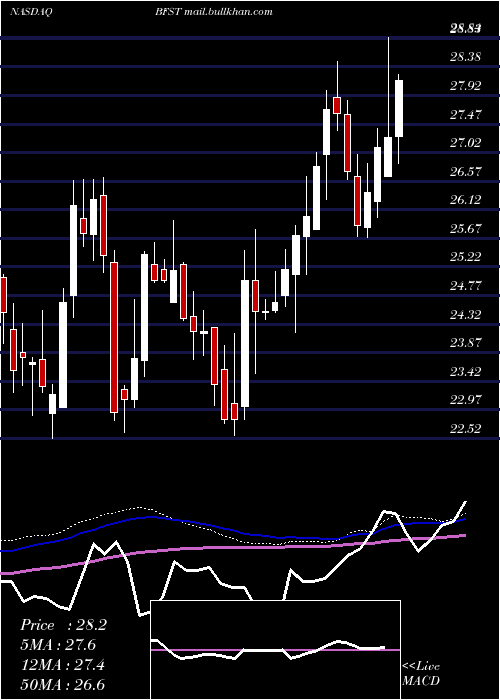Click the <<Live MACD label
The width and height of the screenshot is (500, 700).
421,674
